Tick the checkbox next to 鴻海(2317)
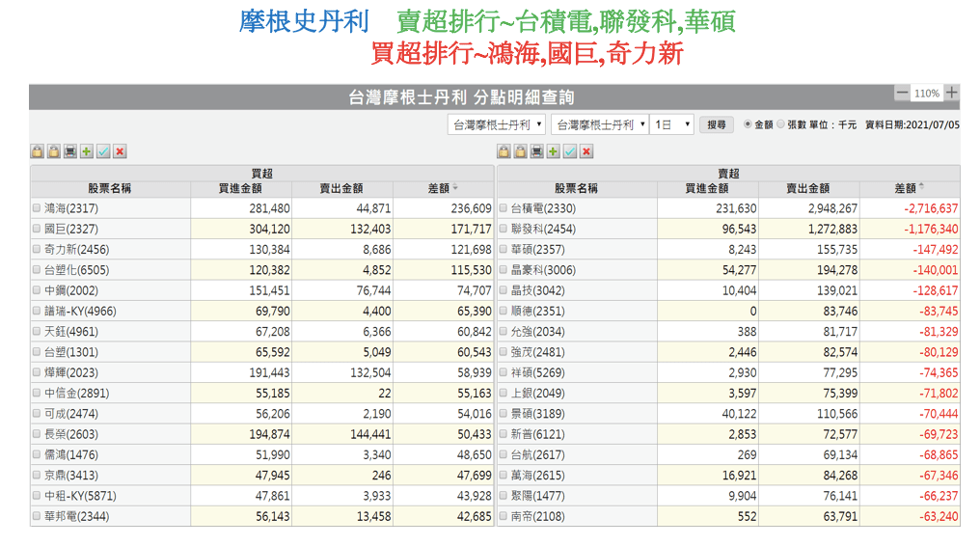The image size is (980, 546). (37, 208)
